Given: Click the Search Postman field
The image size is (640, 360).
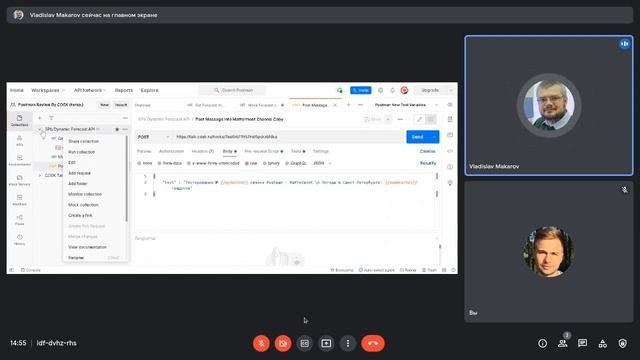Looking at the screenshot, I should (x=233, y=90).
